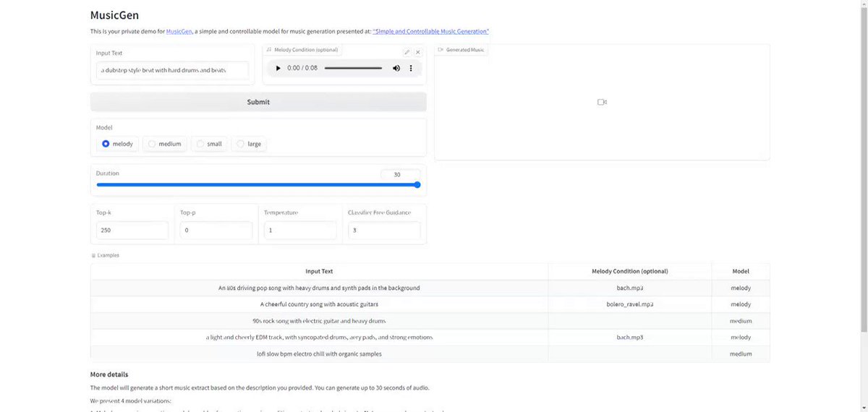
Task: Select the cheerful country song example
Action: (x=319, y=304)
